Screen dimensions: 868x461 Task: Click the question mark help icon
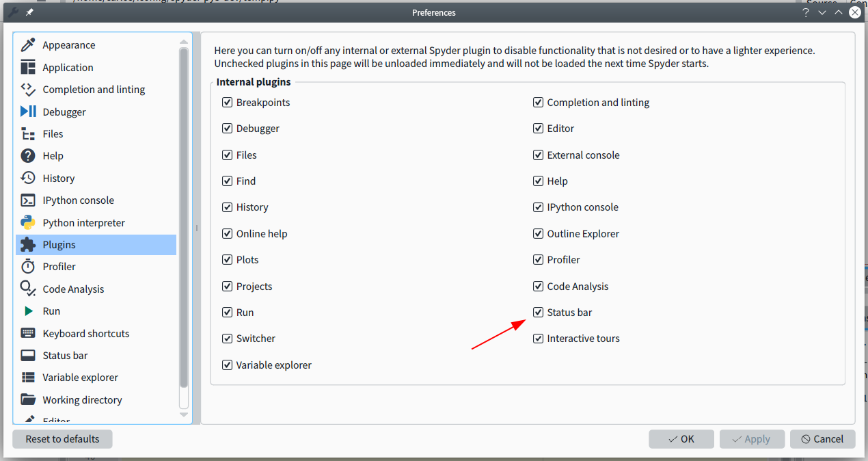806,12
